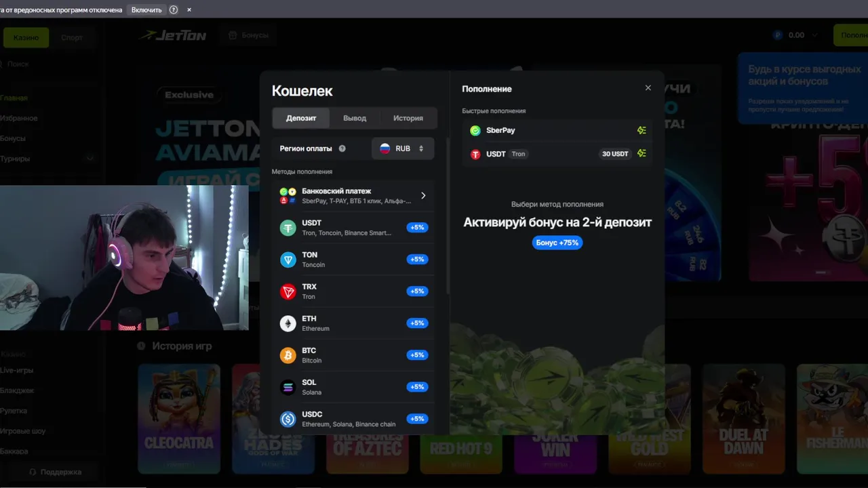This screenshot has width=868, height=488.
Task: Select the USDT Tether coin icon
Action: (x=288, y=228)
